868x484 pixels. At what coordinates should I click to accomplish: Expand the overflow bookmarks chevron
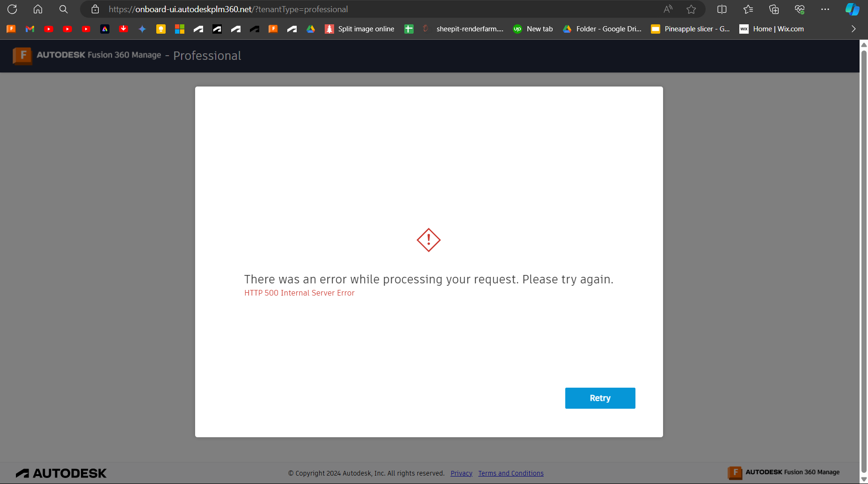pyautogui.click(x=853, y=29)
